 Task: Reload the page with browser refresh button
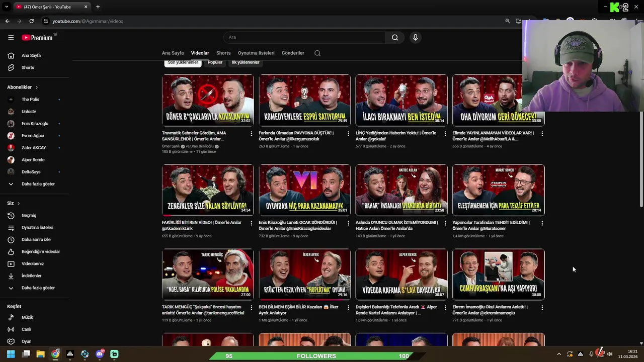(x=31, y=21)
